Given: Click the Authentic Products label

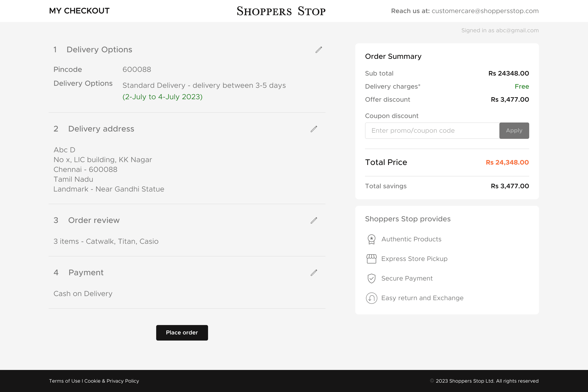Looking at the screenshot, I should click(x=411, y=239).
